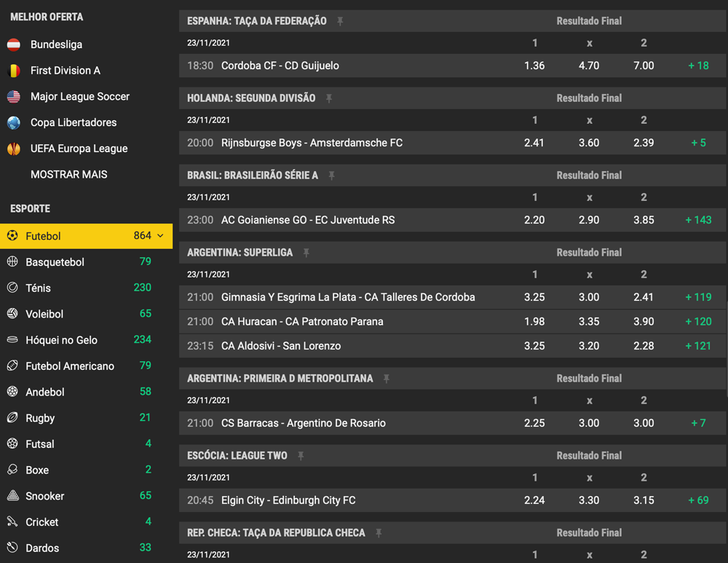Open CS Barracas - Argentino De Rosario match
The width and height of the screenshot is (728, 563).
click(x=303, y=423)
